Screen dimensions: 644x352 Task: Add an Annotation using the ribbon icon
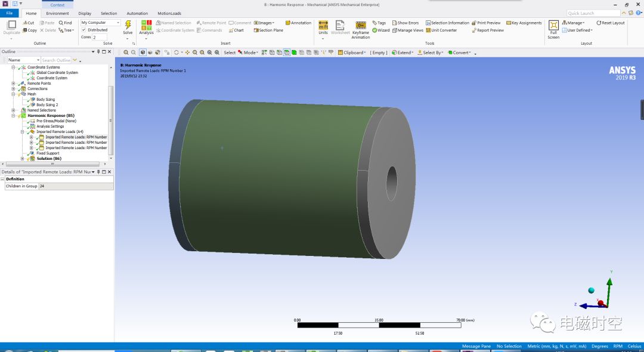coord(299,23)
